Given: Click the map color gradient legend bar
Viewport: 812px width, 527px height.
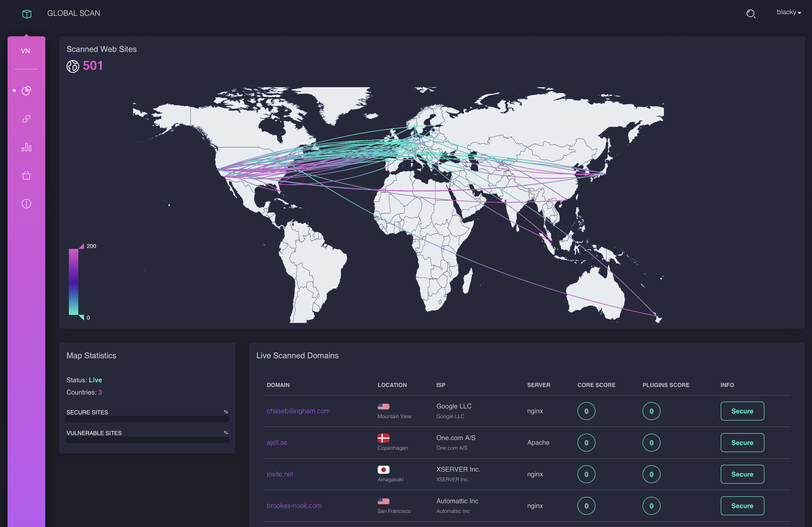Looking at the screenshot, I should click(74, 282).
